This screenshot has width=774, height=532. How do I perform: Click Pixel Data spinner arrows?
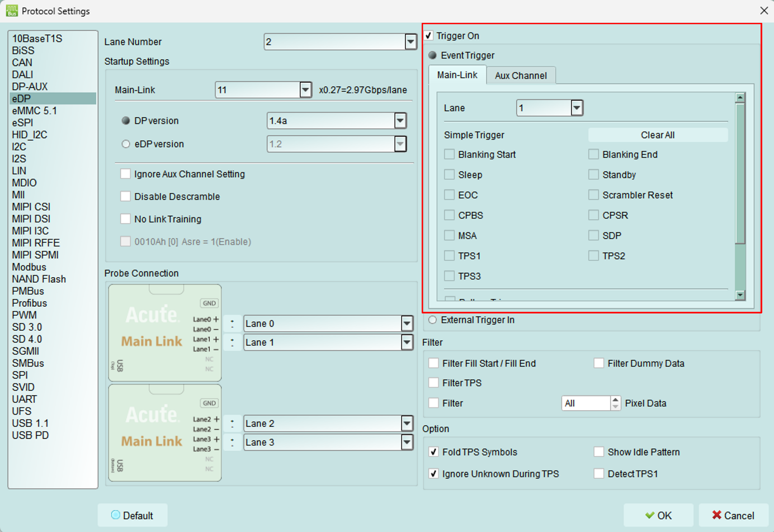click(615, 403)
